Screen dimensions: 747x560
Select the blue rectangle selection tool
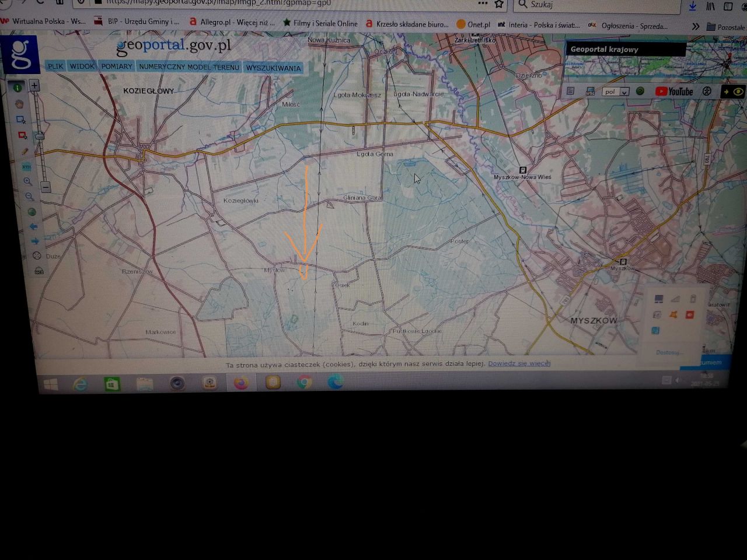(21, 120)
